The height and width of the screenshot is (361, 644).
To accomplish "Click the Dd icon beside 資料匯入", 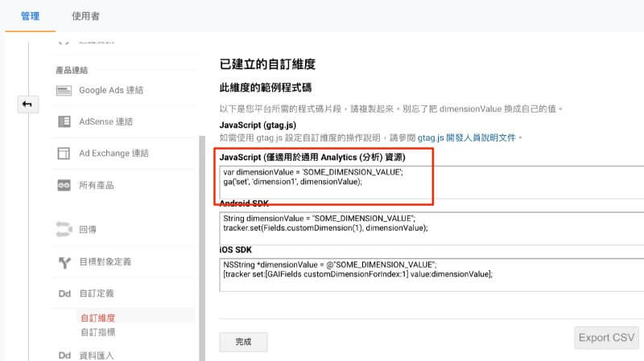I will 64,355.
